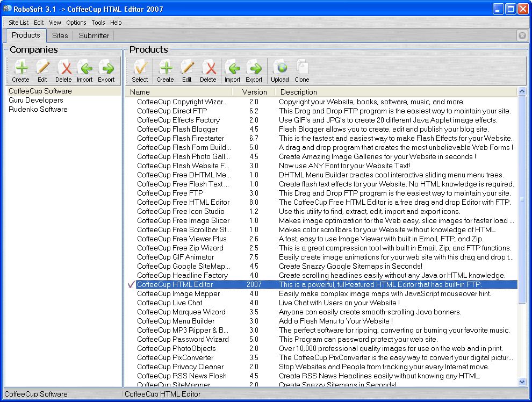Open the Submitter tab

[x=94, y=35]
